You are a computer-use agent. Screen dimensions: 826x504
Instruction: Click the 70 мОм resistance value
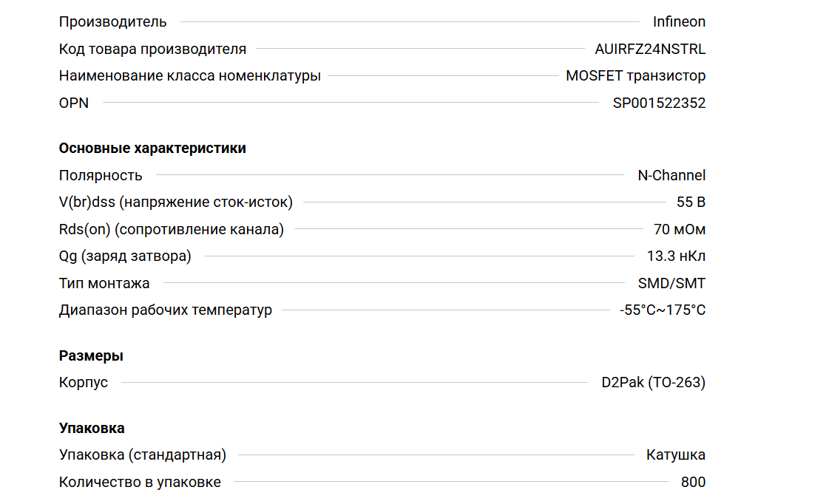680,230
